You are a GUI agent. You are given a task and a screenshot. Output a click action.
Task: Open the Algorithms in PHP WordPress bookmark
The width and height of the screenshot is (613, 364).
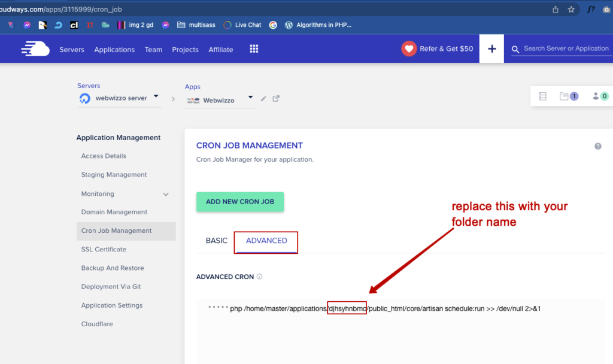click(318, 25)
